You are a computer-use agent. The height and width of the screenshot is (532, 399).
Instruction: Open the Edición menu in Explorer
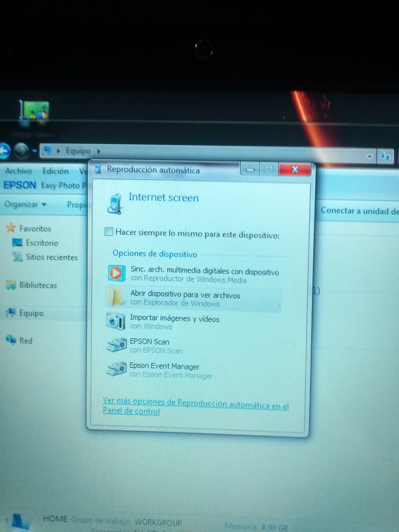pos(56,171)
